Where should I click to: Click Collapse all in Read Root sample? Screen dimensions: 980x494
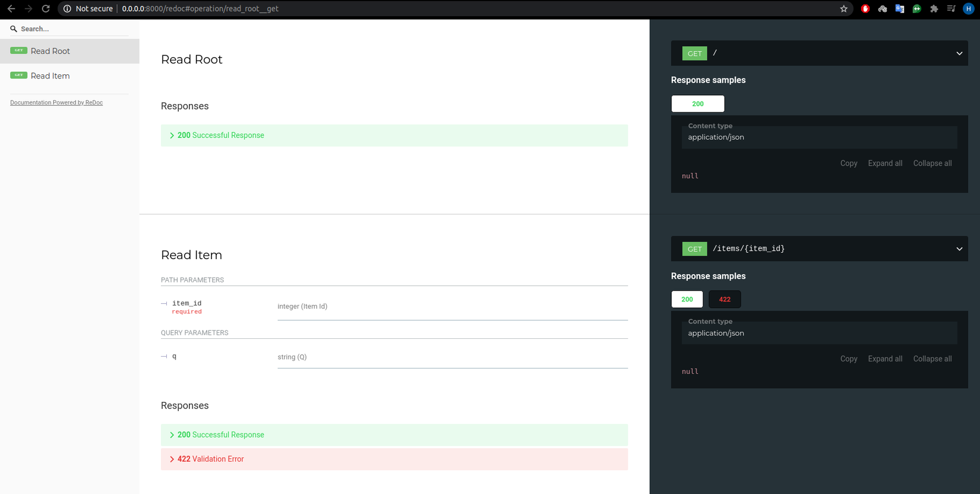(x=932, y=163)
